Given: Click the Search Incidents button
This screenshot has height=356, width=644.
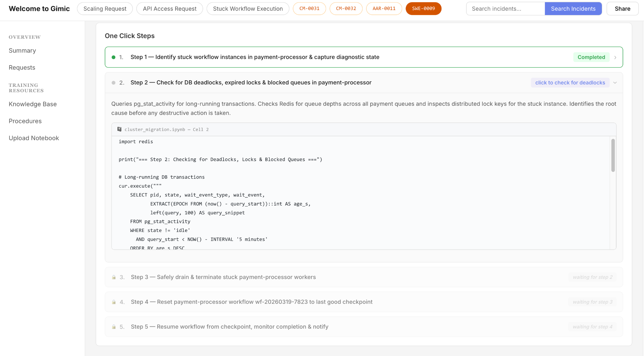Looking at the screenshot, I should [573, 9].
